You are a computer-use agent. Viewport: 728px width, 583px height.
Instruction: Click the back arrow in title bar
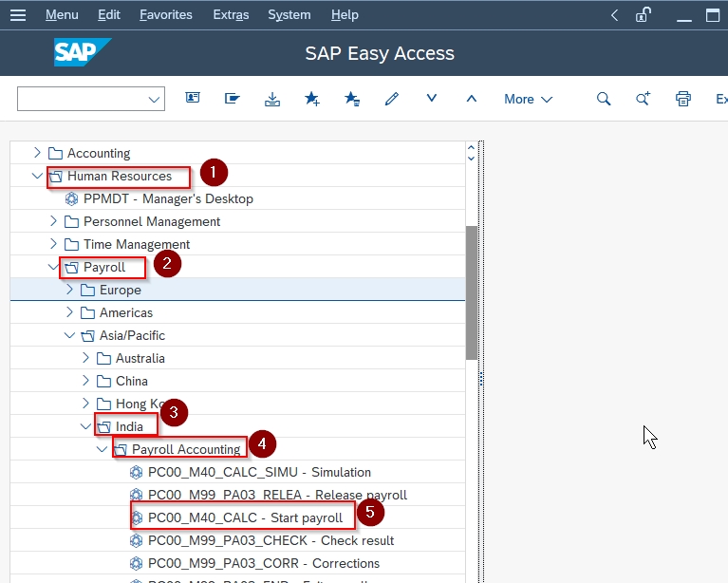(x=614, y=15)
